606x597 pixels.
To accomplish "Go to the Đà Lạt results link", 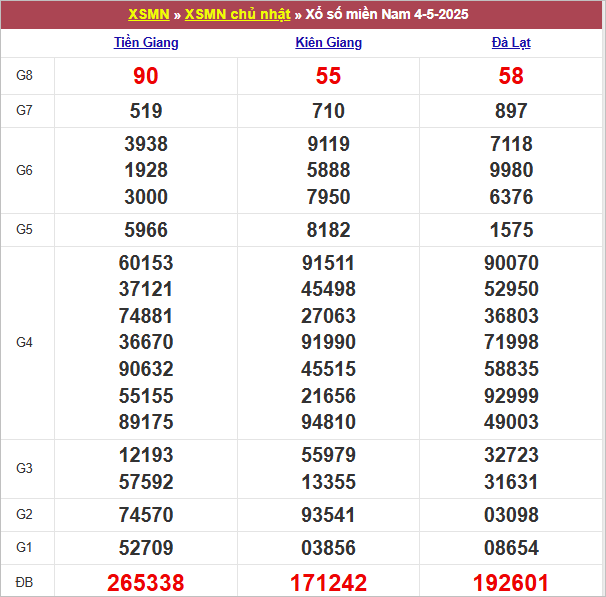I will [x=512, y=43].
